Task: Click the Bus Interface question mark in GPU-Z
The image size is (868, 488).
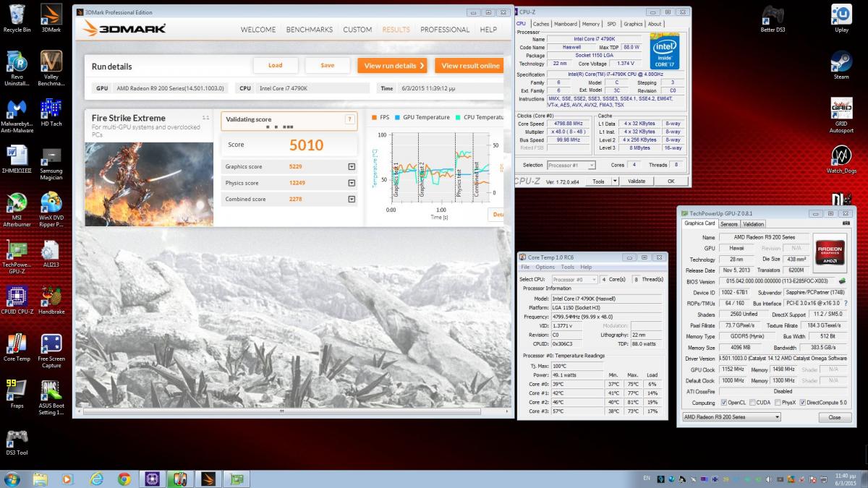Action: 846,304
